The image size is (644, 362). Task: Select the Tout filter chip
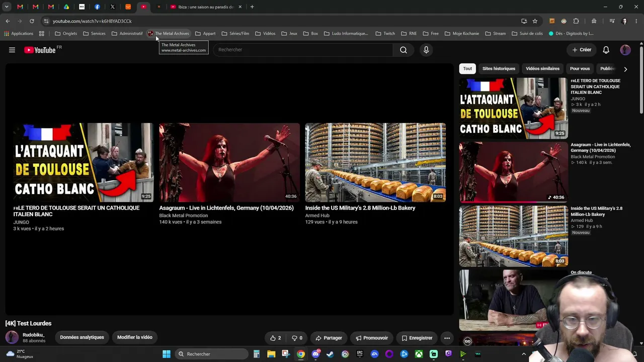[467, 68]
